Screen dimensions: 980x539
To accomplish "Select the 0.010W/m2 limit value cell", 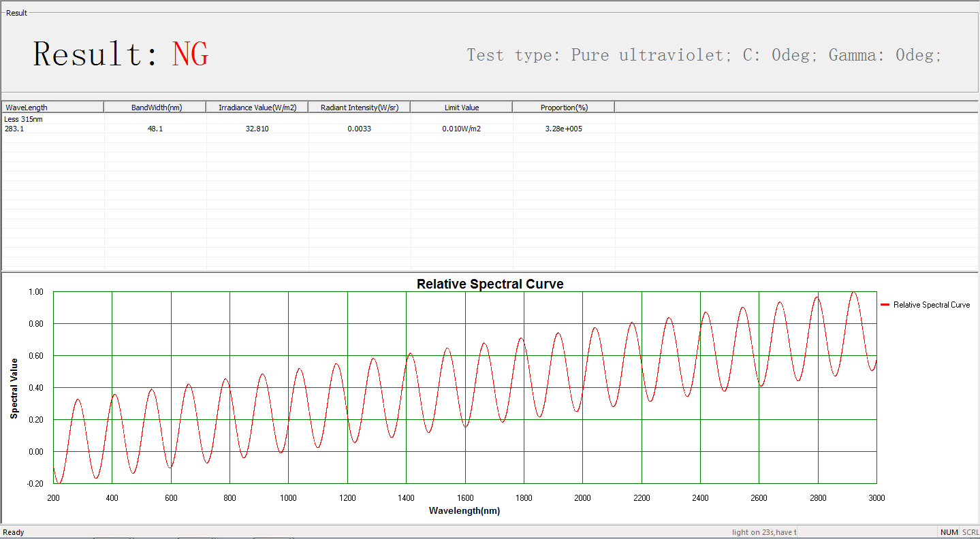I will (462, 129).
